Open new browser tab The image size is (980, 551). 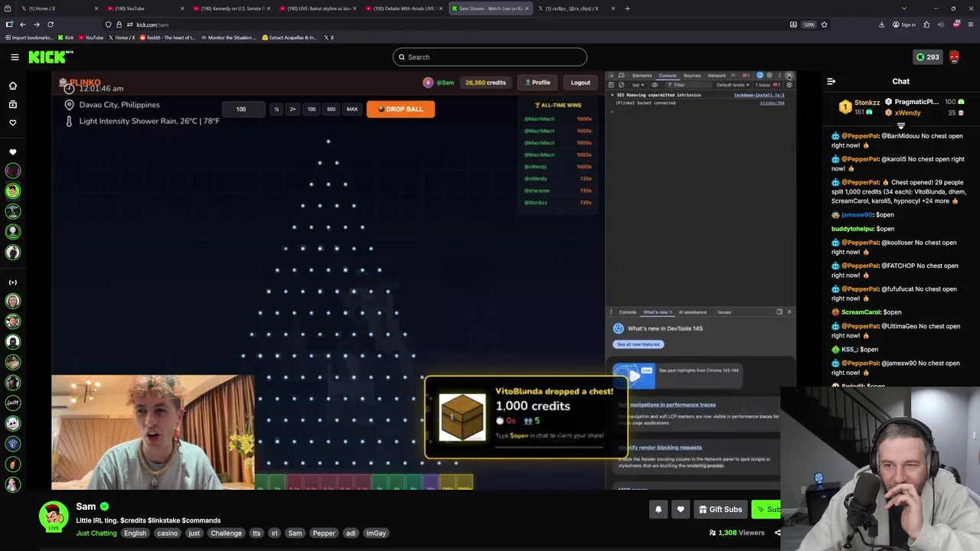coord(627,8)
